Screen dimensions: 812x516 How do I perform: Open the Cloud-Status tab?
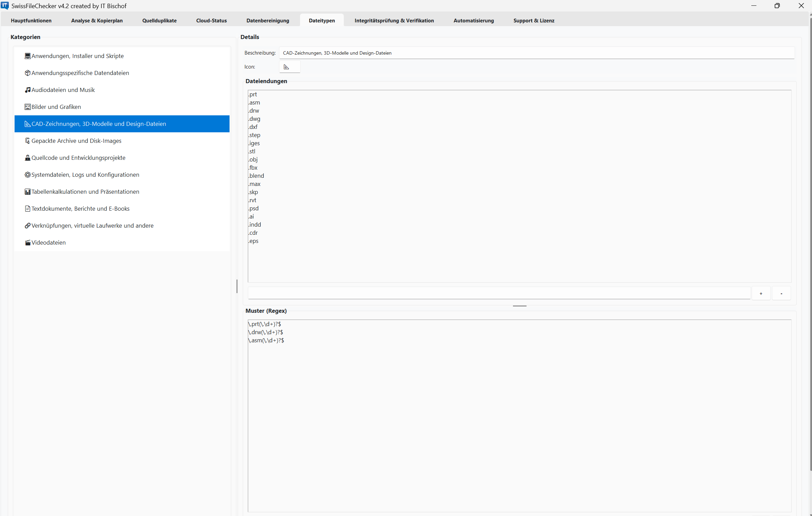coord(211,20)
